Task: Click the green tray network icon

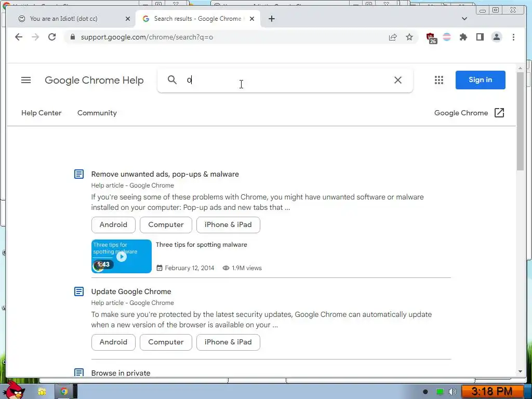Action: [440, 392]
